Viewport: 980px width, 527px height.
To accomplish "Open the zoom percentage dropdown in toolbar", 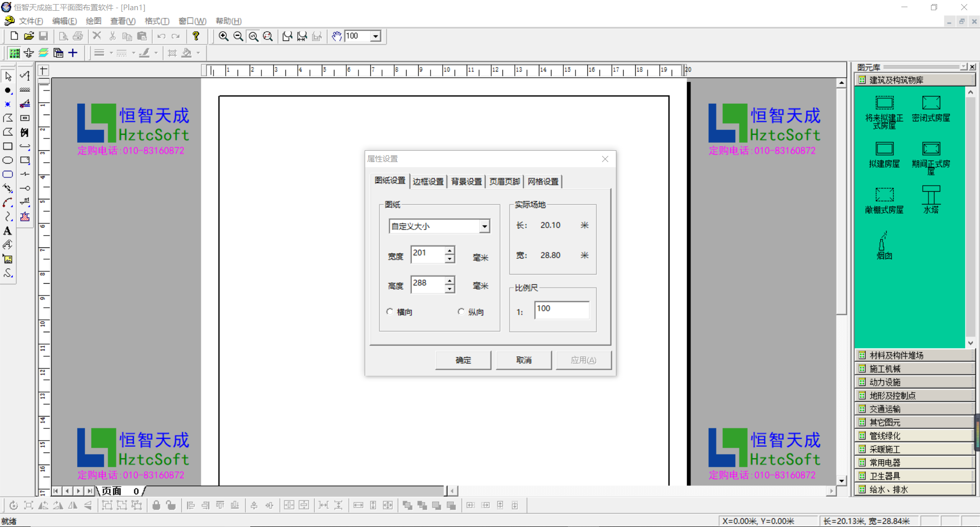I will click(x=376, y=36).
